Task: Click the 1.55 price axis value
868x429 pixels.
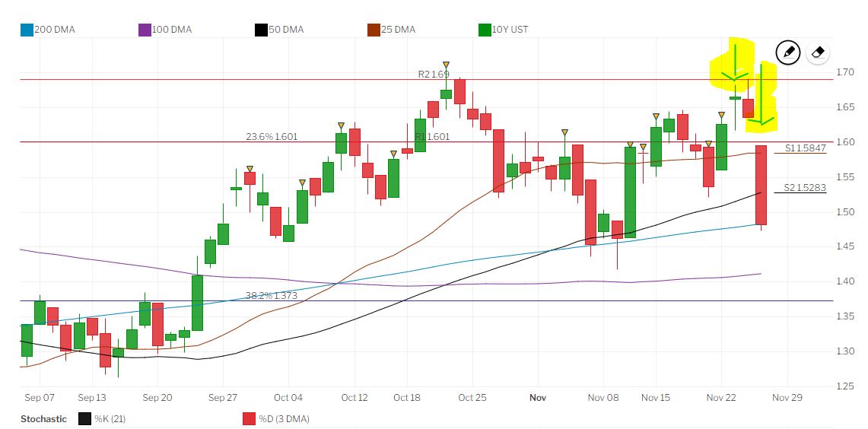Action: [x=844, y=177]
